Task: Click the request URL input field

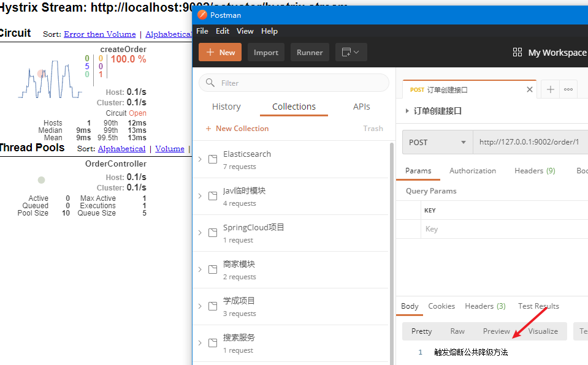Action: coord(530,142)
